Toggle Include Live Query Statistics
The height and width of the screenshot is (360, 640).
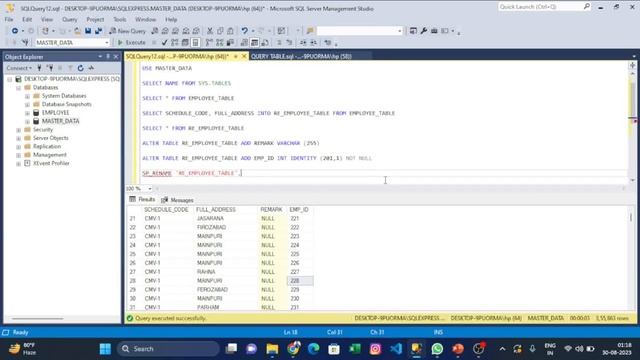(x=220, y=42)
